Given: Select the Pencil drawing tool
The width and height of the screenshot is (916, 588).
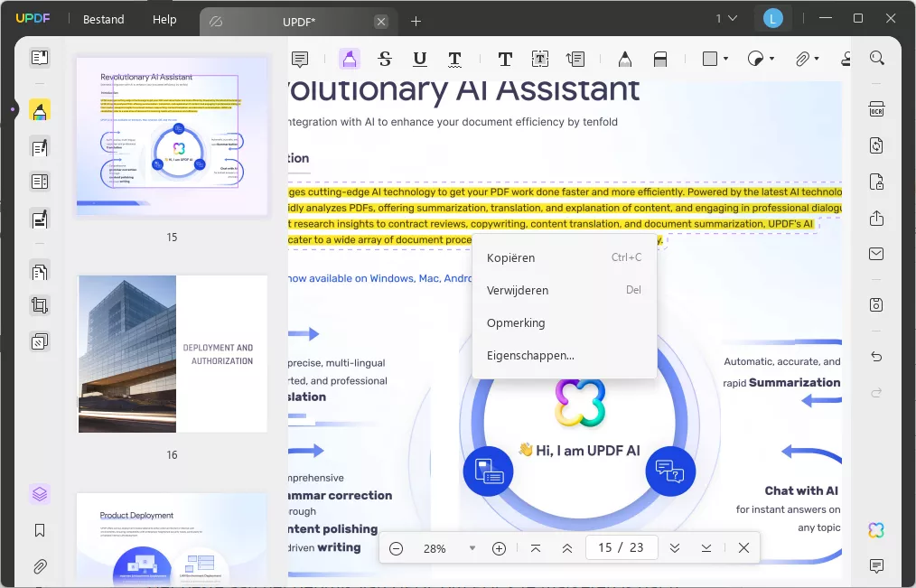Looking at the screenshot, I should tap(625, 59).
